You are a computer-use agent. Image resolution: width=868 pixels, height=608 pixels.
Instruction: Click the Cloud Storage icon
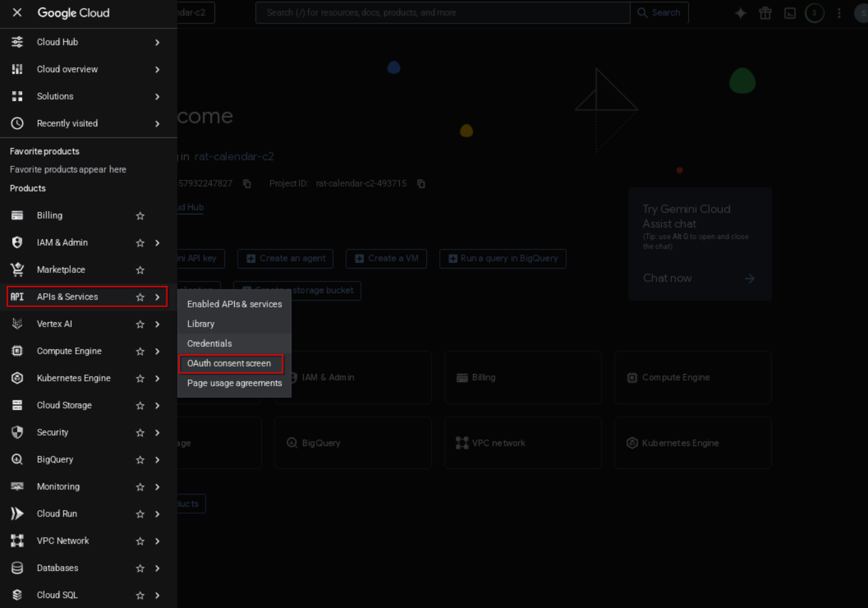pyautogui.click(x=17, y=405)
